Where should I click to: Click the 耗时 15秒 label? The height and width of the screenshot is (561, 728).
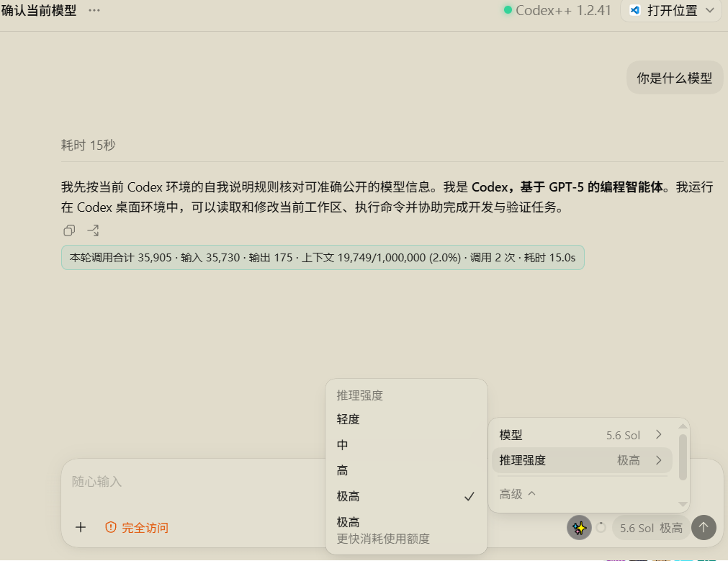point(89,145)
